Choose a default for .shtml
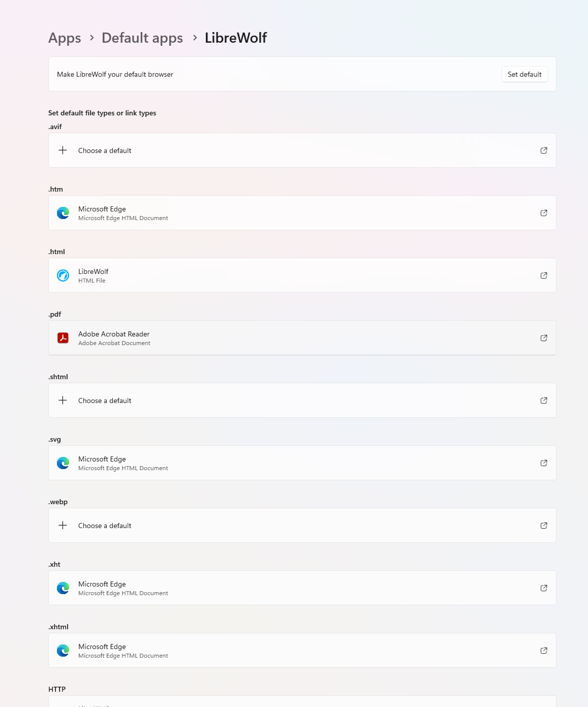 (x=105, y=401)
